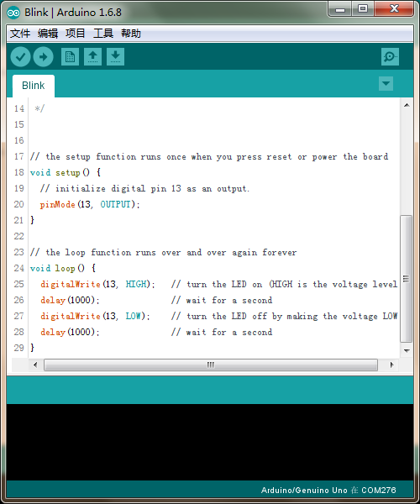Click the 'void loop()' line
This screenshot has height=504, width=420.
pyautogui.click(x=63, y=268)
